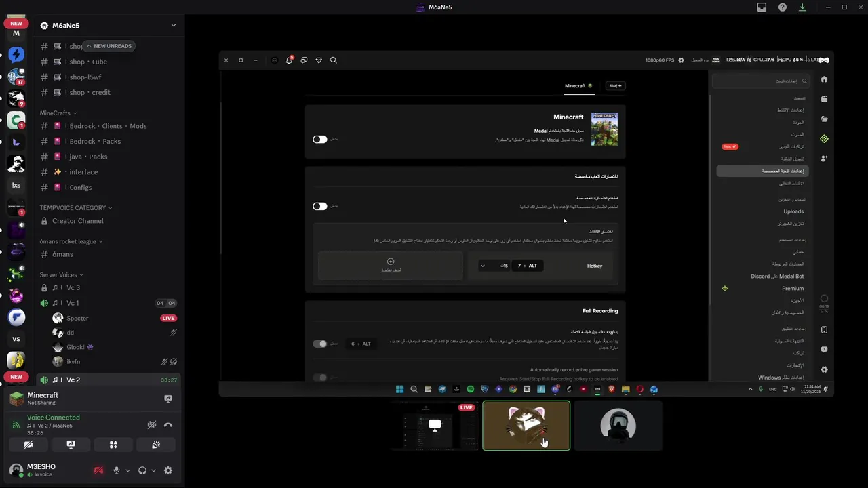
Task: Toggle the custom game shortcuts switch
Action: tap(319, 206)
